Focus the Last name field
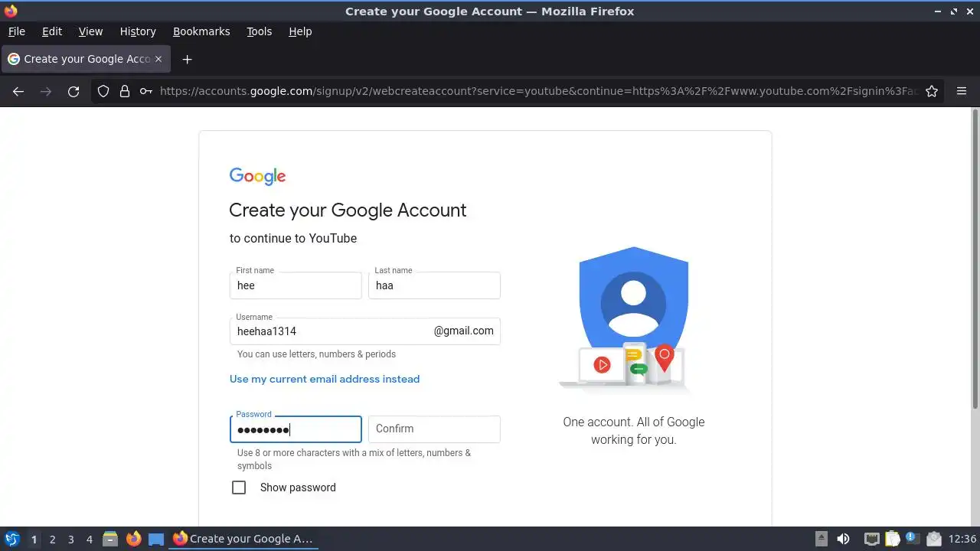The image size is (980, 551). 434,285
